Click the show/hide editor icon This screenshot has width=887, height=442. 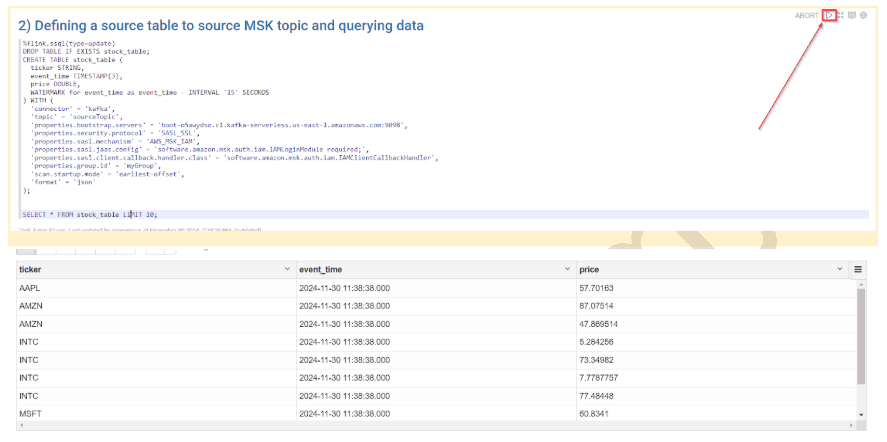point(841,15)
